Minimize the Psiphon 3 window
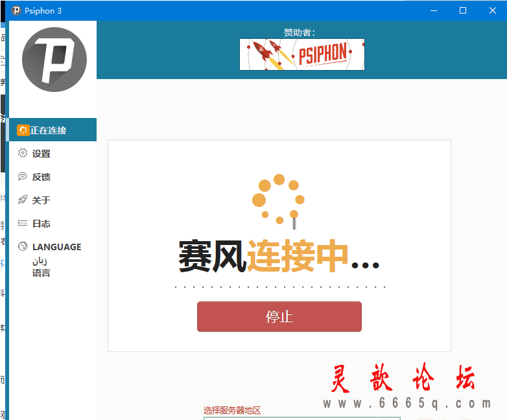Screen dimensions: 507x420 434,10
